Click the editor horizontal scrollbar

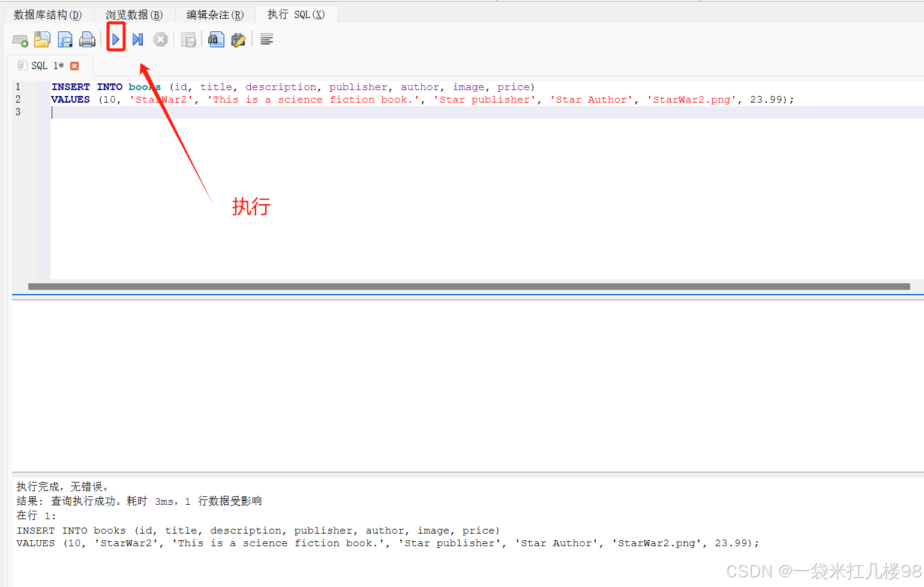point(469,286)
